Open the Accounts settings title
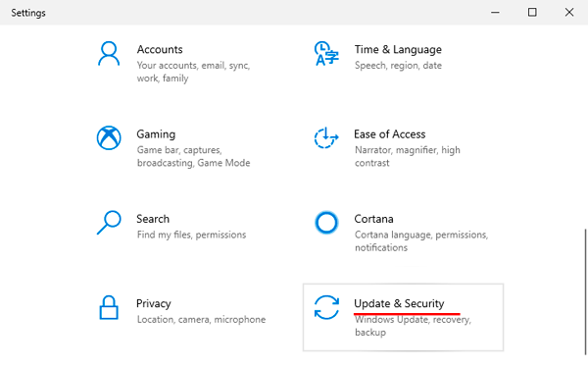Screen dimensions: 588x367 pos(160,50)
